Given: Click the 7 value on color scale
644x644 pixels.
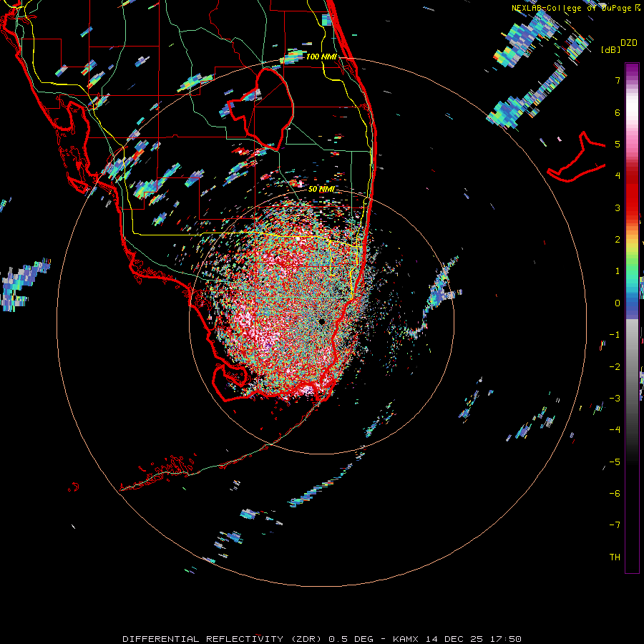Looking at the screenshot, I should (x=618, y=80).
